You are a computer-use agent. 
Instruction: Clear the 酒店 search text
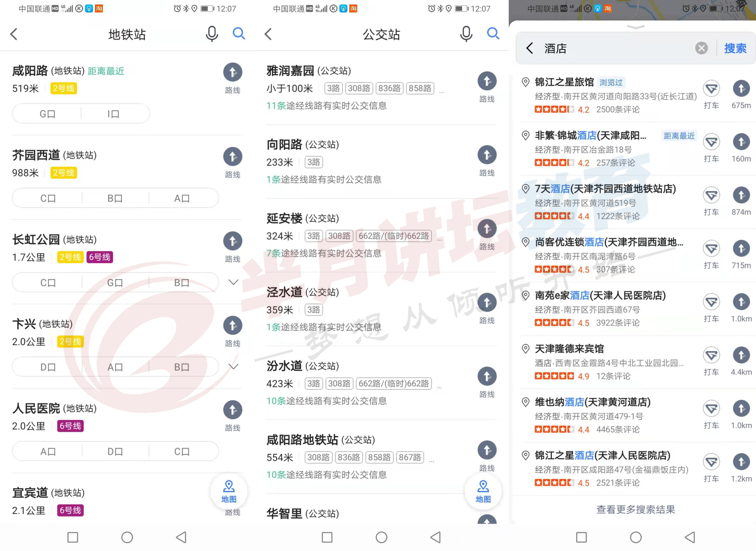(701, 48)
